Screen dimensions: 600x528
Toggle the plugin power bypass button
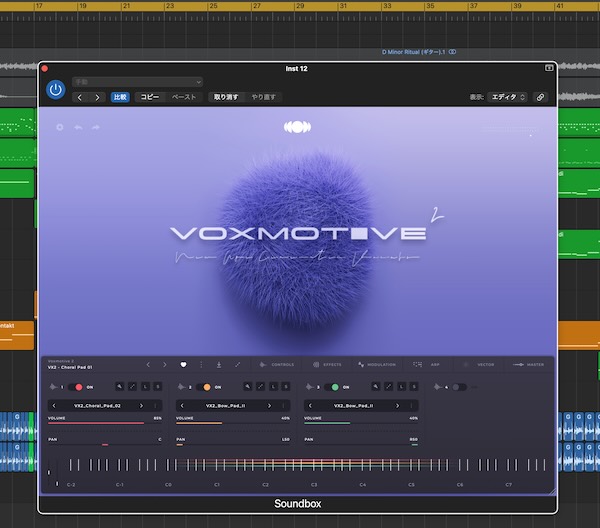tap(55, 90)
